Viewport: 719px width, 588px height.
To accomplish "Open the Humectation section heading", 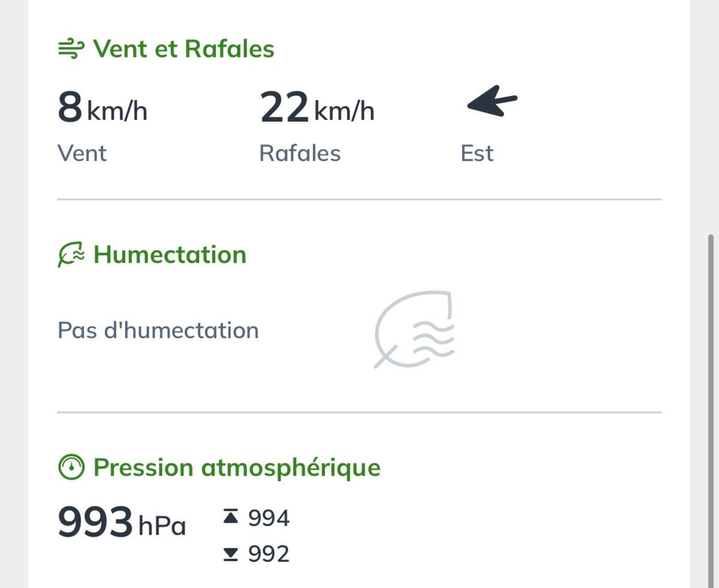I will point(170,255).
